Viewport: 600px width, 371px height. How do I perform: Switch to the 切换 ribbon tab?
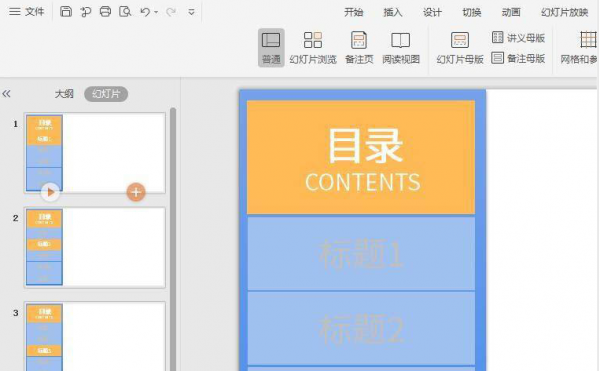[471, 12]
